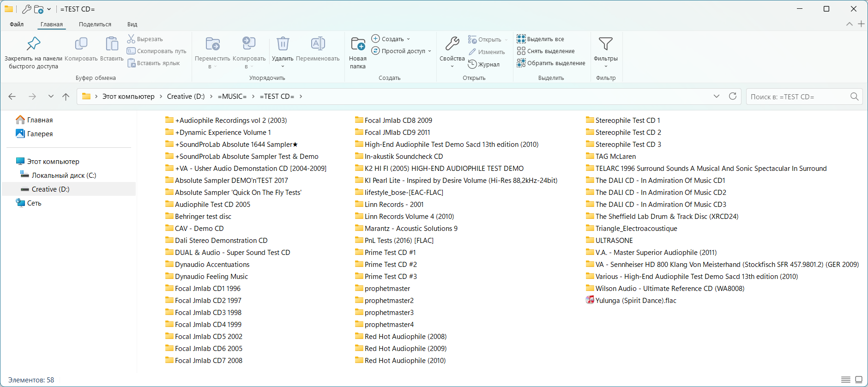
Task: Customize Quick Access Toolbar dropdown arrow
Action: click(49, 9)
